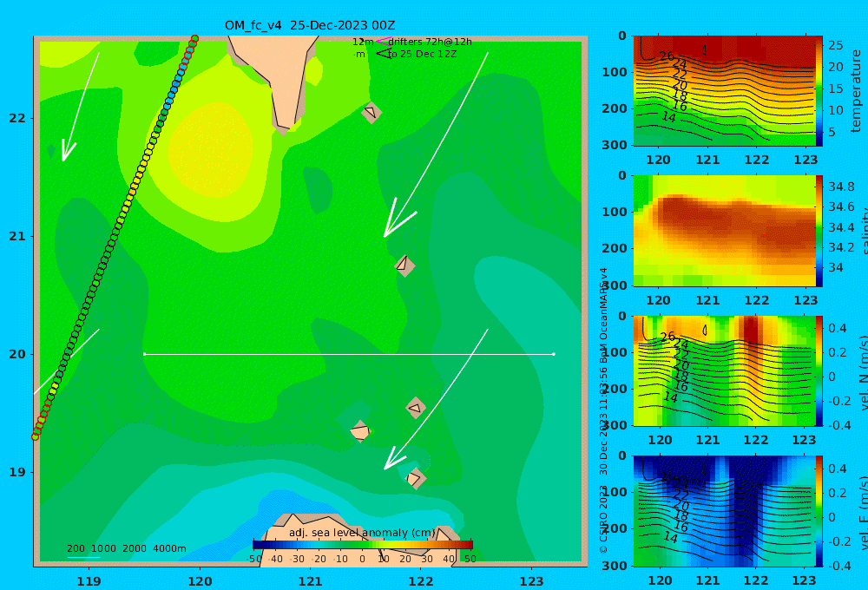Click the latitude tick label 19 on map
This screenshot has width=868, height=590.
(x=17, y=472)
